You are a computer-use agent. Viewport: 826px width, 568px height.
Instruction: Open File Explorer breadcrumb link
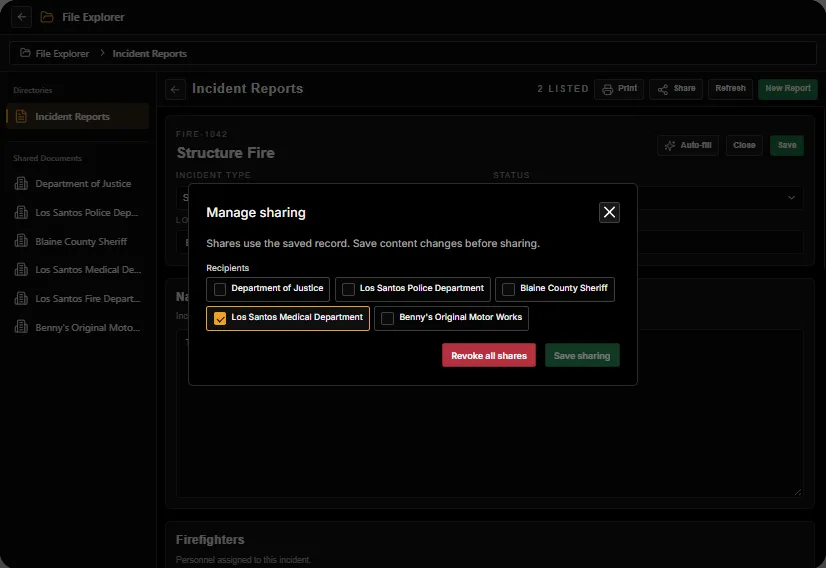click(x=62, y=53)
